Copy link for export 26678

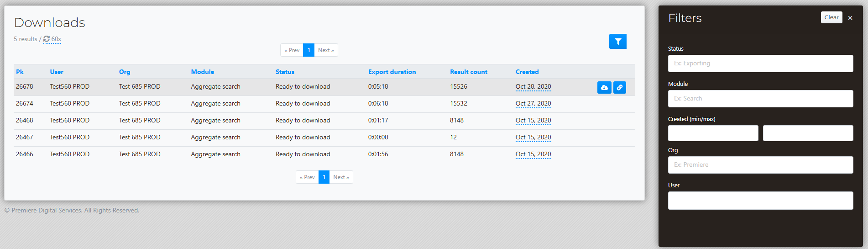pos(620,87)
